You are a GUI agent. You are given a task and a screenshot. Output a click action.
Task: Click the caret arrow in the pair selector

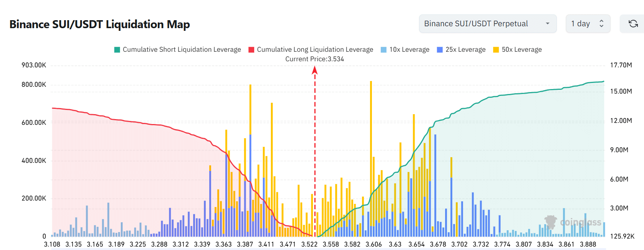coord(548,24)
